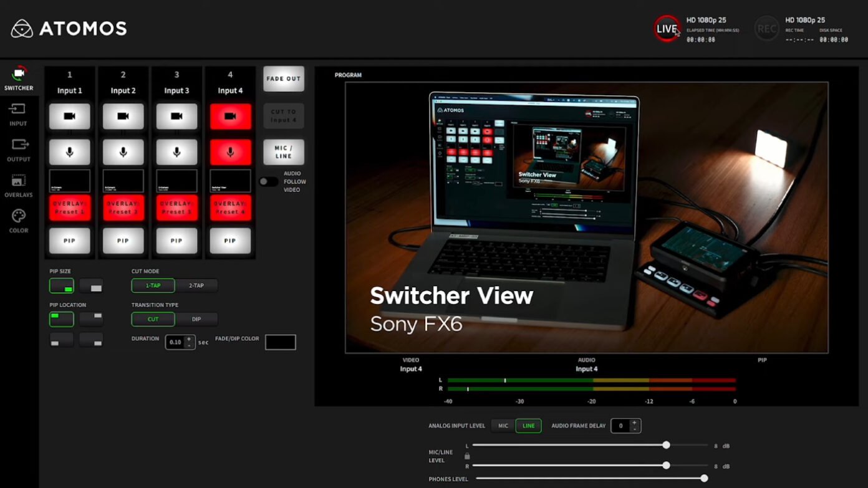This screenshot has height=488, width=868.
Task: Toggle the Audio Follow Video switch
Action: coord(269,181)
